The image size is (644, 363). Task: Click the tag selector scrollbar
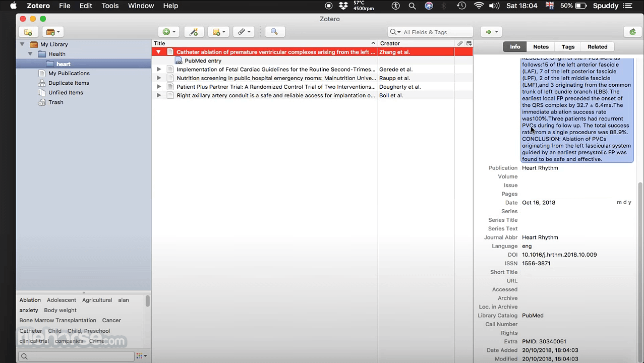click(x=147, y=301)
